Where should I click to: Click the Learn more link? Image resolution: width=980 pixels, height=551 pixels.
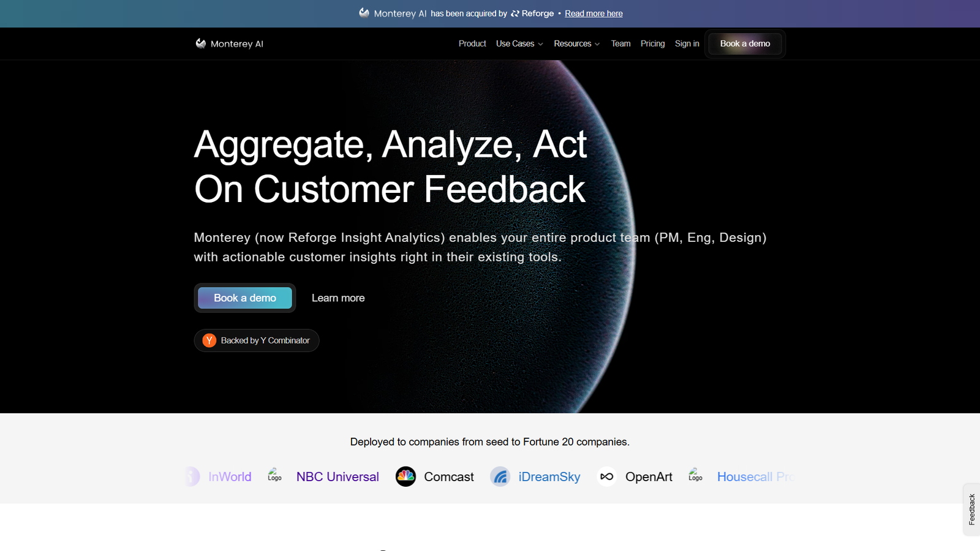point(338,298)
